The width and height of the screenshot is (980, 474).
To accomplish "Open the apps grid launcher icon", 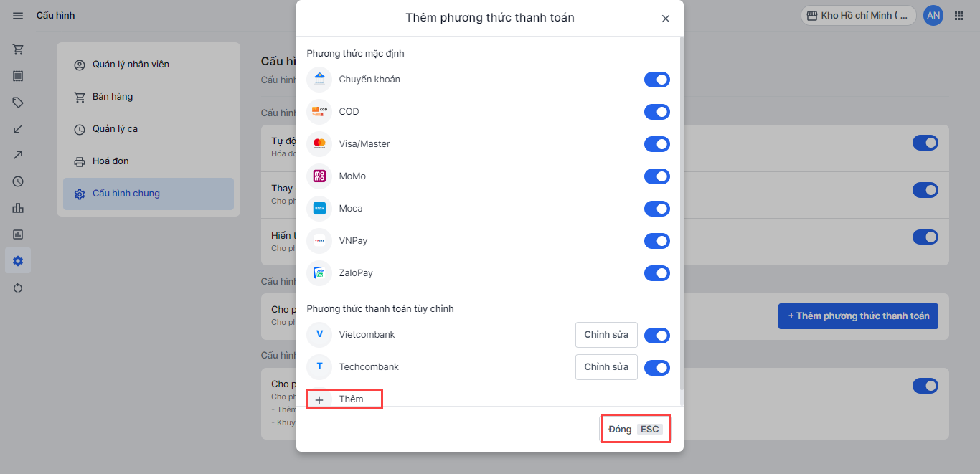I will point(959,16).
